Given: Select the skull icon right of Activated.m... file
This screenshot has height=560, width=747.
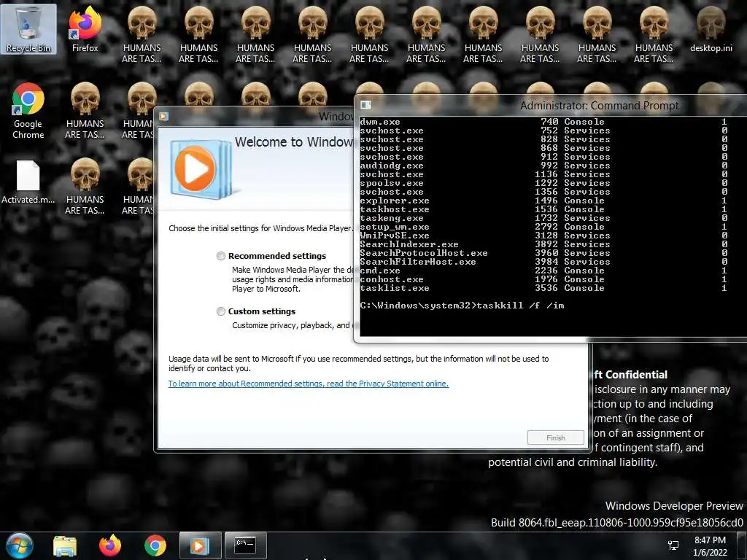Looking at the screenshot, I should coord(85,187).
